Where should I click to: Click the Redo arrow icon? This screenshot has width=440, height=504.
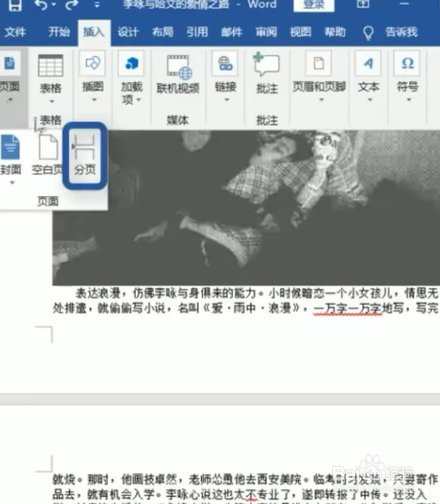point(71,5)
